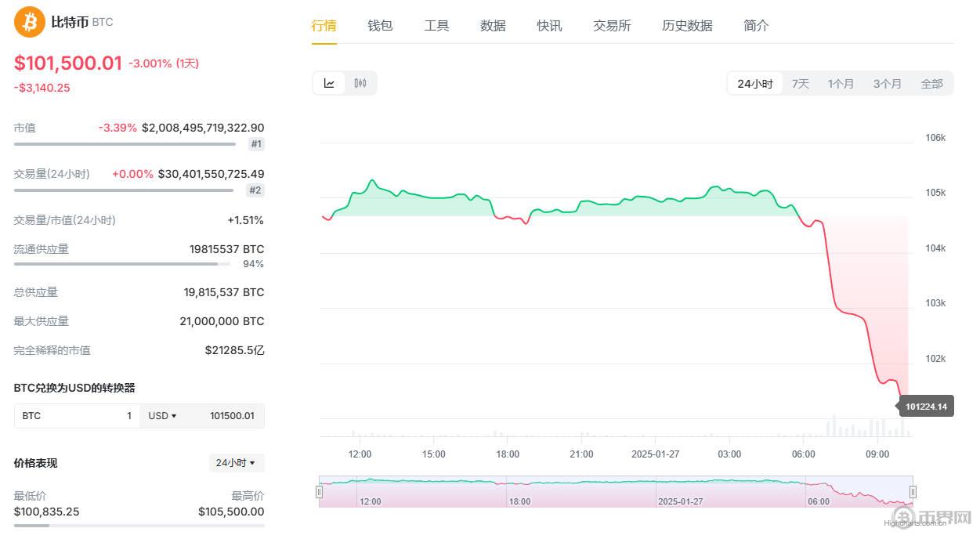Image resolution: width=980 pixels, height=539 pixels.
Task: Click the Bitcoin logo icon
Action: pos(30,22)
